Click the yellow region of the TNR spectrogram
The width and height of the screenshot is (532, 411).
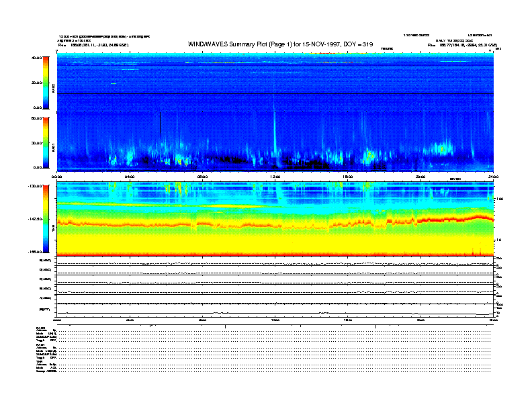275,242
